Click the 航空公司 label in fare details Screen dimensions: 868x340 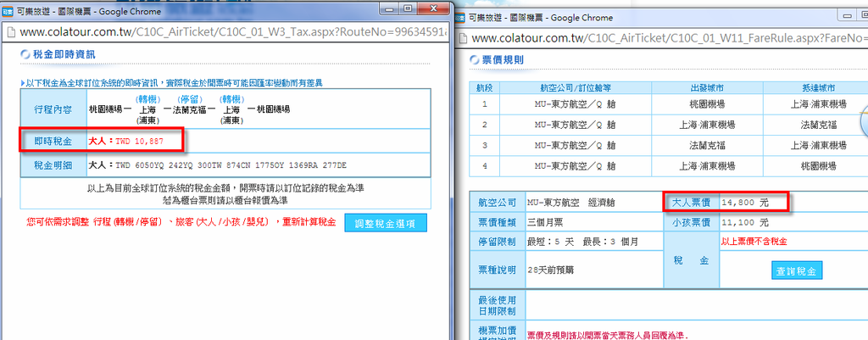(497, 203)
